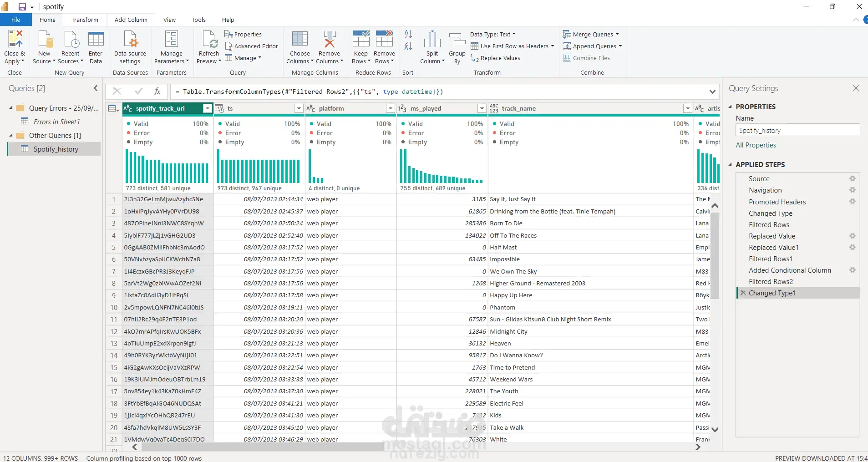Click the query Name input field

(797, 131)
